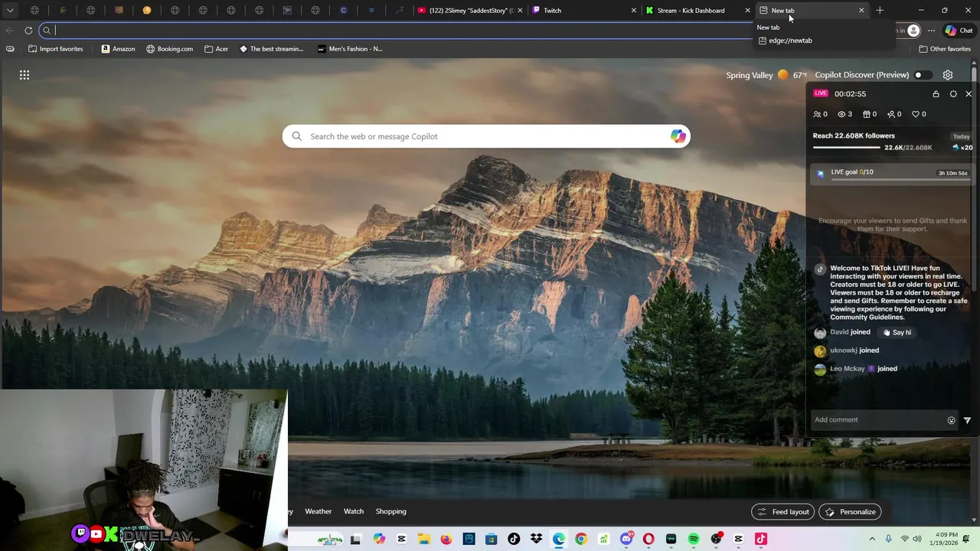Open Other favorites folder

(x=945, y=49)
